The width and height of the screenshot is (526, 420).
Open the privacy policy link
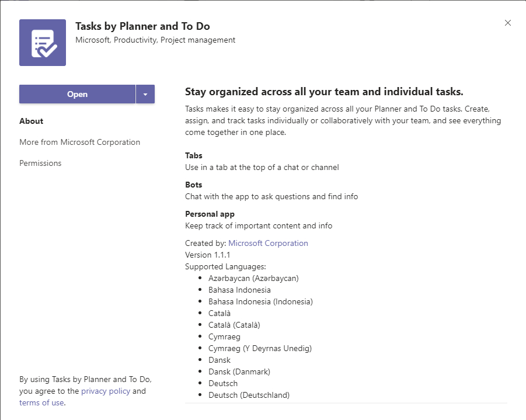106,391
